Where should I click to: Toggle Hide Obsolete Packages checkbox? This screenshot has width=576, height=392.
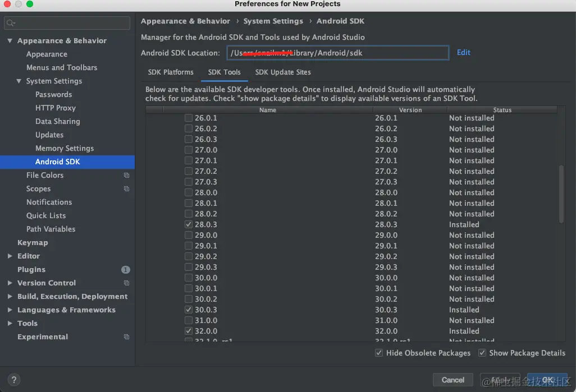pos(379,353)
